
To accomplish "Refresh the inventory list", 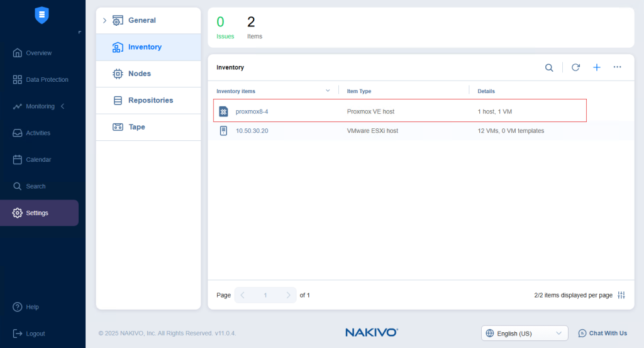I will pyautogui.click(x=575, y=67).
